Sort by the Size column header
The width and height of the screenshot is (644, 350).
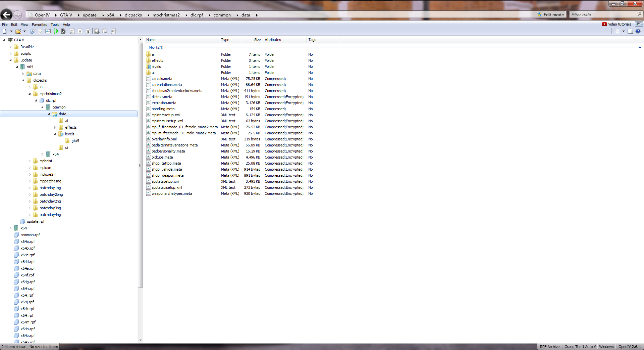(x=252, y=40)
